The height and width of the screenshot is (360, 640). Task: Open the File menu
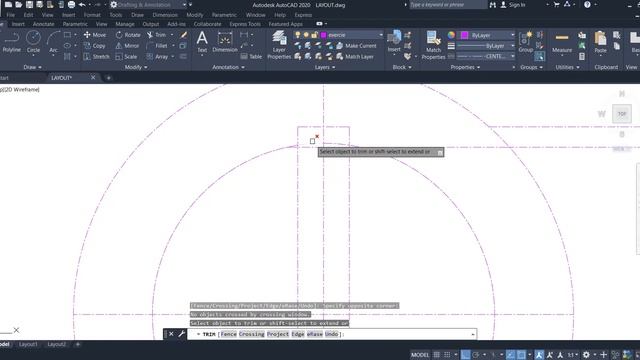pos(11,15)
